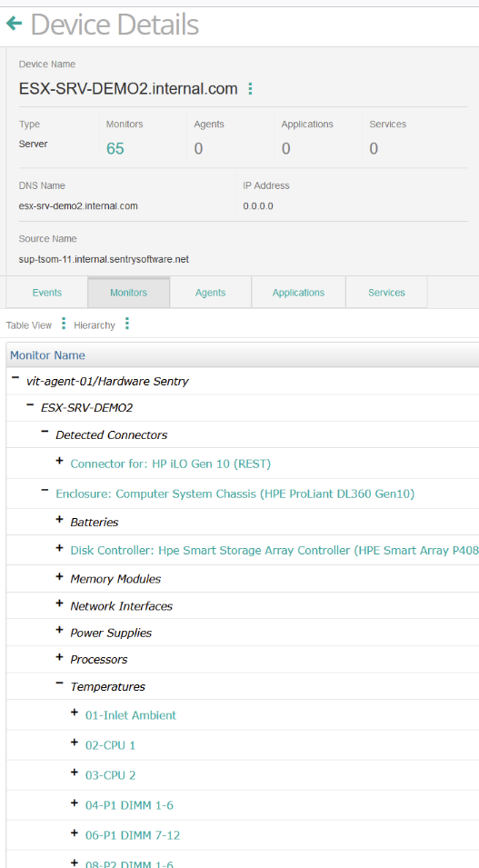Expand the Disk Controller node
479x868 pixels.
[59, 547]
